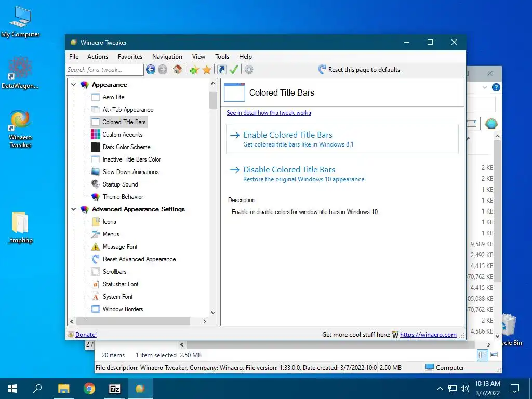Open taskbar search magnifier

click(x=37, y=389)
